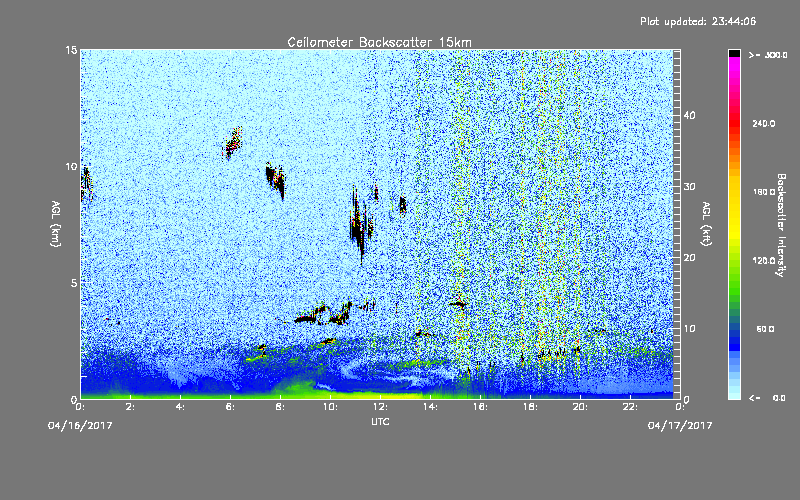Click the start date '04/16/2017'
Screen dimensions: 800x500
[x=80, y=426]
